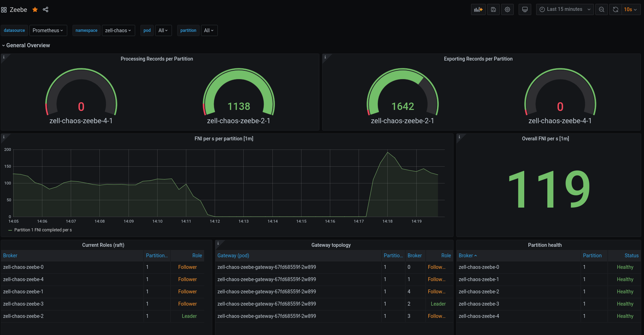Cycle view mode with monitor icon

(x=525, y=9)
